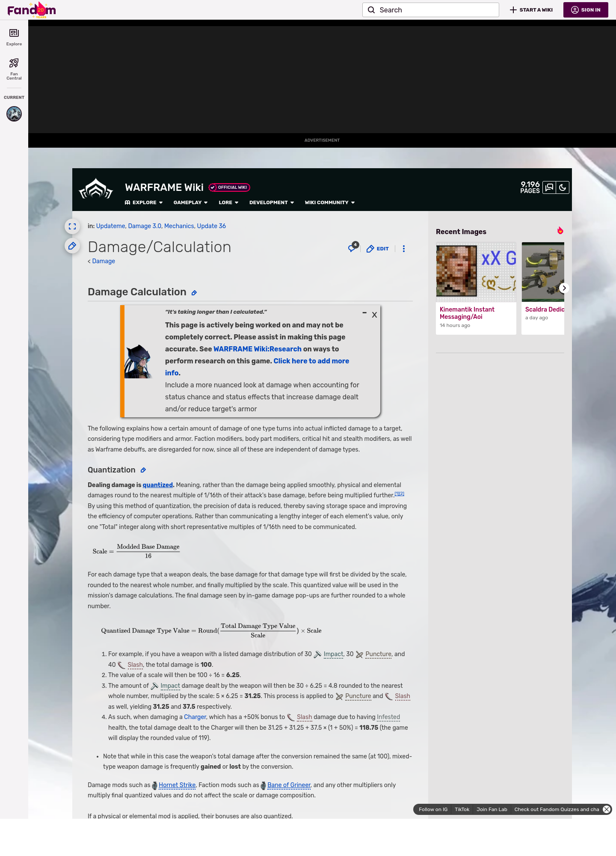Image resolution: width=616 pixels, height=856 pixels.
Task: Open the wiki Discuss icon
Action: click(549, 187)
